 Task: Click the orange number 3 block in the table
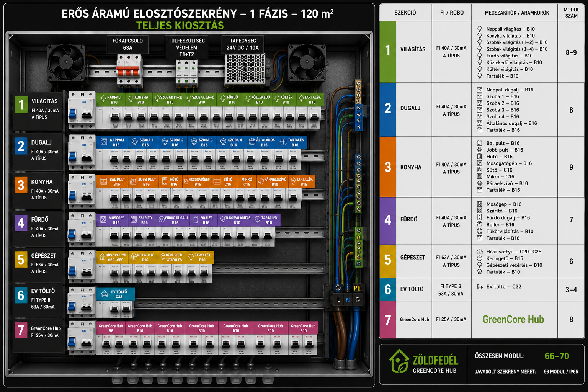pyautogui.click(x=388, y=167)
